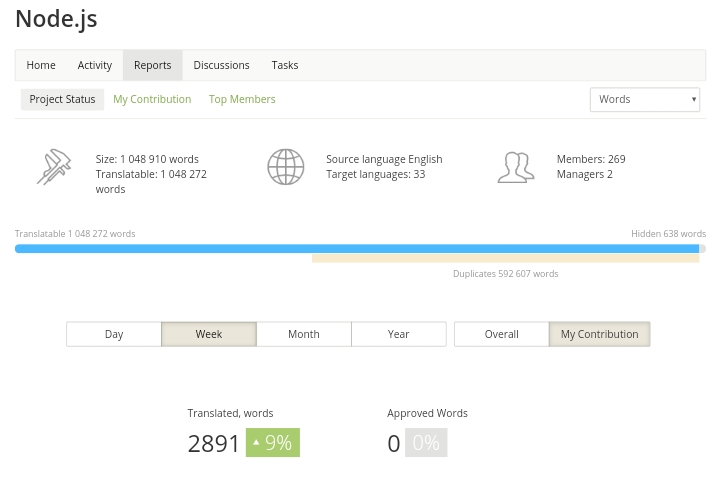Select the Day time range
Viewport: 720px width, 480px height.
tap(114, 334)
